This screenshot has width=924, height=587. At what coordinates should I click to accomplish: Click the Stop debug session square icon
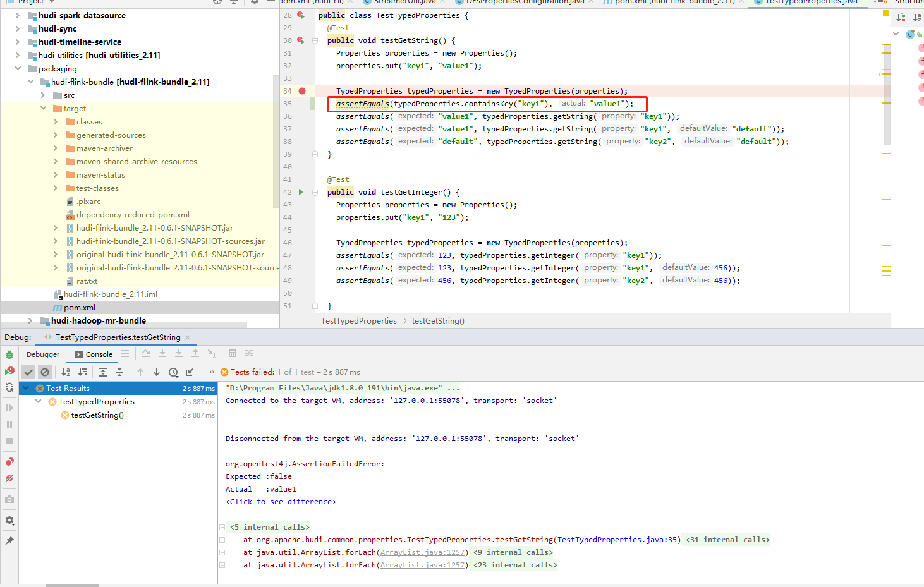tap(9, 441)
